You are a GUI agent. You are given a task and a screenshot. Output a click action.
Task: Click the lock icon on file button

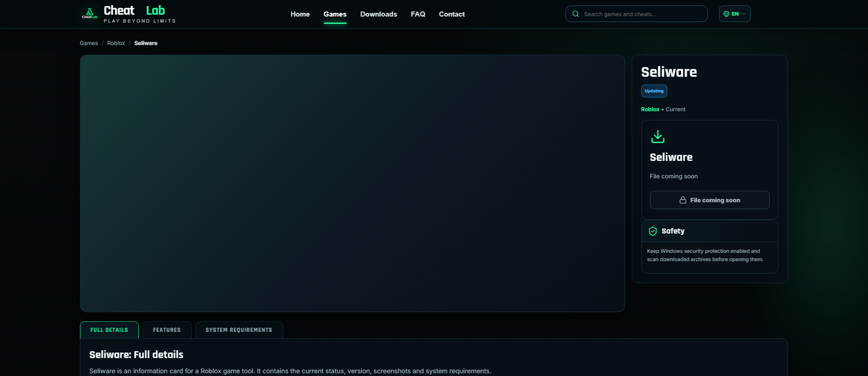(x=683, y=200)
